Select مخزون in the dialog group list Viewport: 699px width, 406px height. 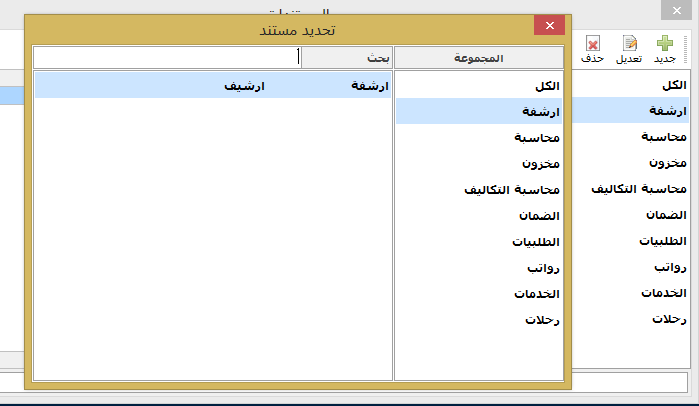click(479, 164)
